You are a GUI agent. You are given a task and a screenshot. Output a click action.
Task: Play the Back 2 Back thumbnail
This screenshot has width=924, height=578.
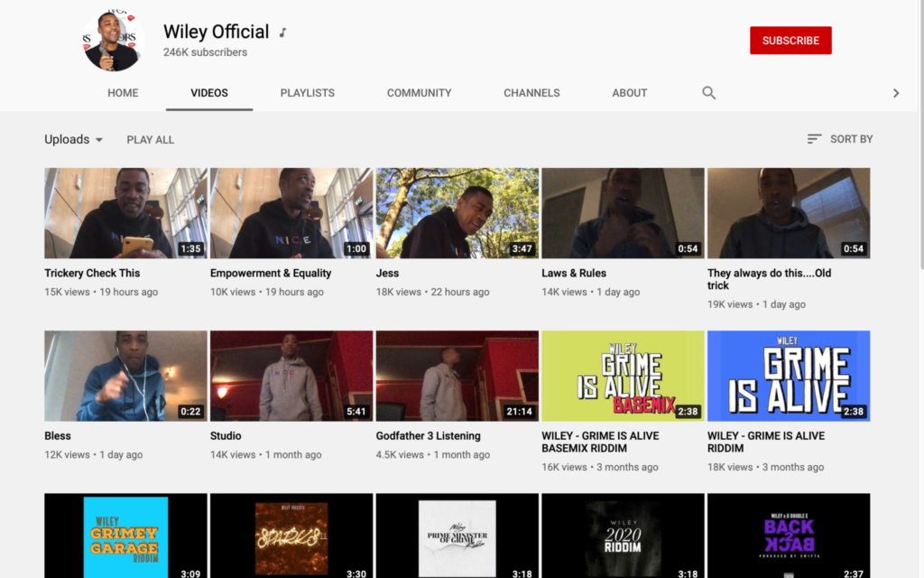pyautogui.click(x=789, y=536)
